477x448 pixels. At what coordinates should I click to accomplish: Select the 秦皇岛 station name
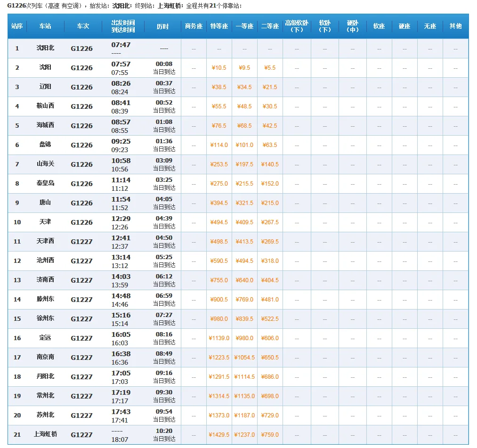pyautogui.click(x=46, y=183)
